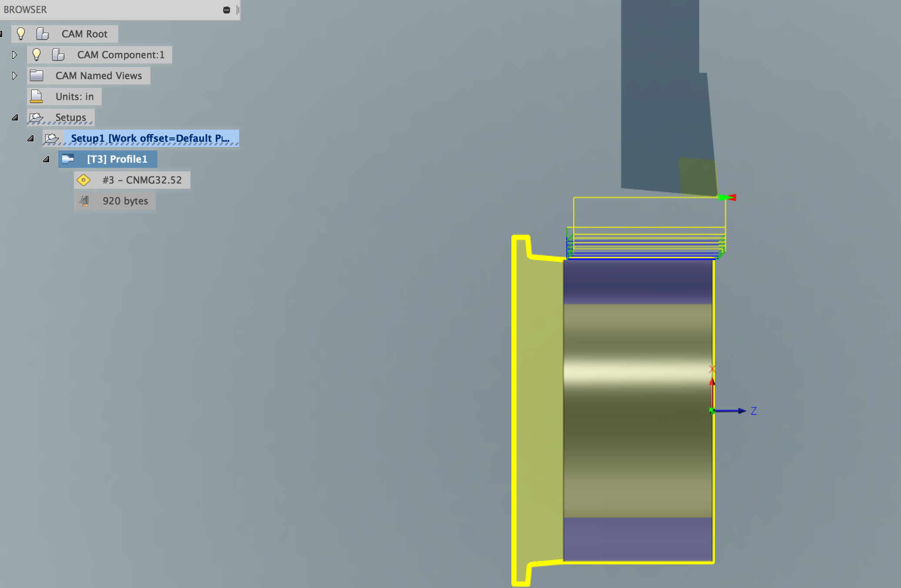Expand the CAM Component:1 tree node

pyautogui.click(x=15, y=55)
